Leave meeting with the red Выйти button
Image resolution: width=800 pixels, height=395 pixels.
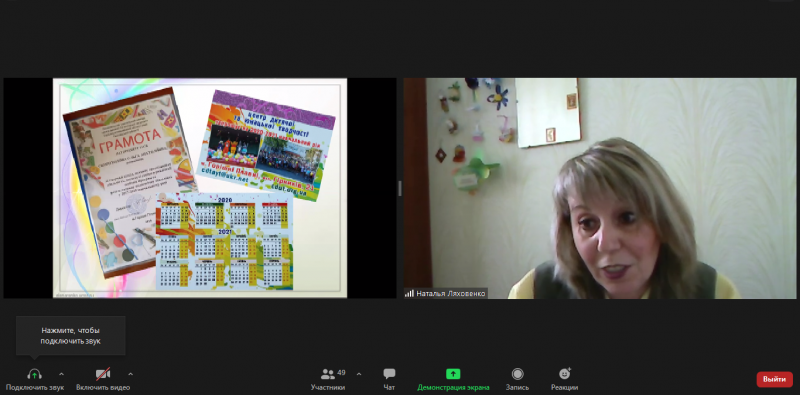click(774, 379)
